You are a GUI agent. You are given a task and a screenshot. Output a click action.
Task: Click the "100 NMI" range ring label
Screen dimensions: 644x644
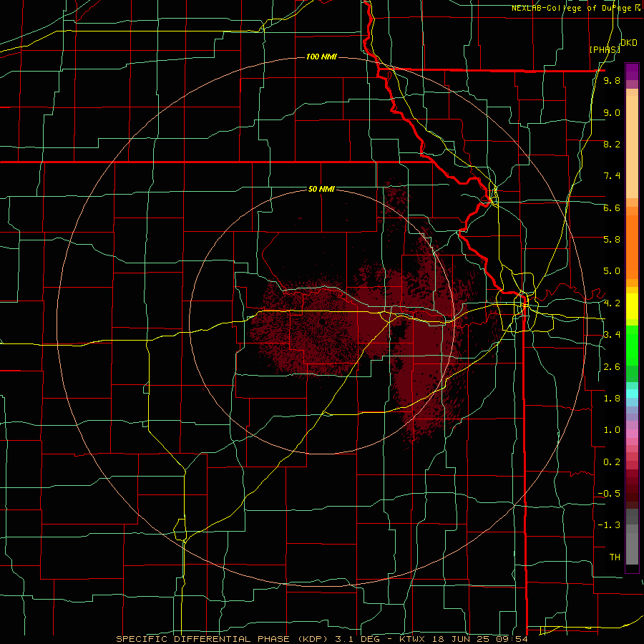coord(321,57)
